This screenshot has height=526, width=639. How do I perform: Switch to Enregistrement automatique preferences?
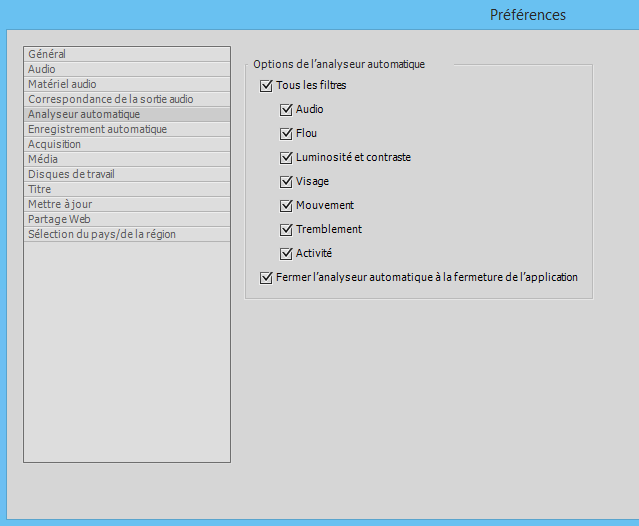[x=97, y=129]
